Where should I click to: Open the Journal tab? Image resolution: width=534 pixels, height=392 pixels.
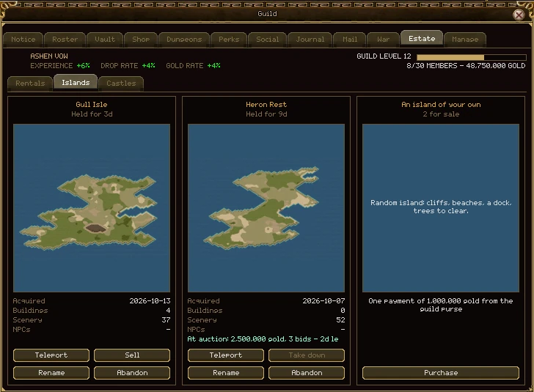(x=310, y=40)
